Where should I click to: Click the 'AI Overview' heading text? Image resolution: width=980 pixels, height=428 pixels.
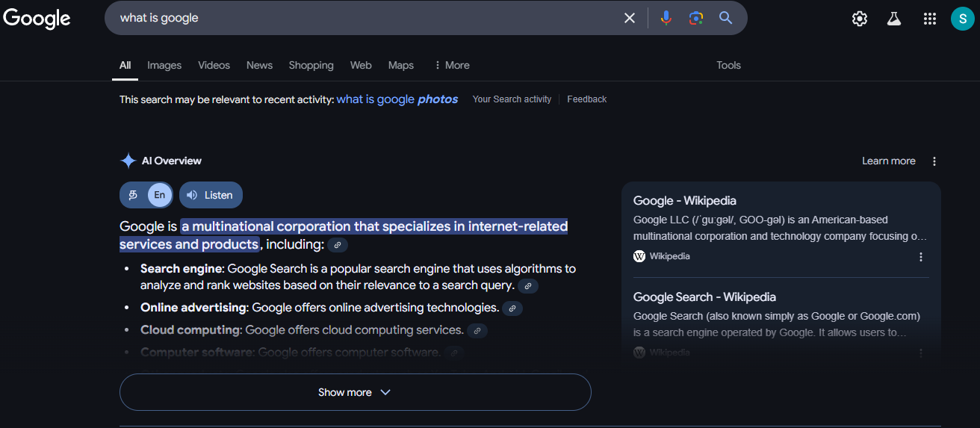coord(172,161)
